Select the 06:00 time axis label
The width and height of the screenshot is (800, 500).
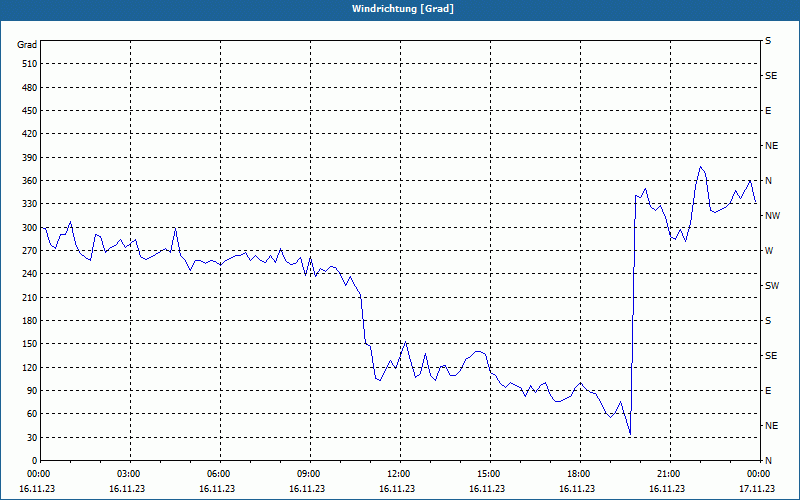[220, 473]
